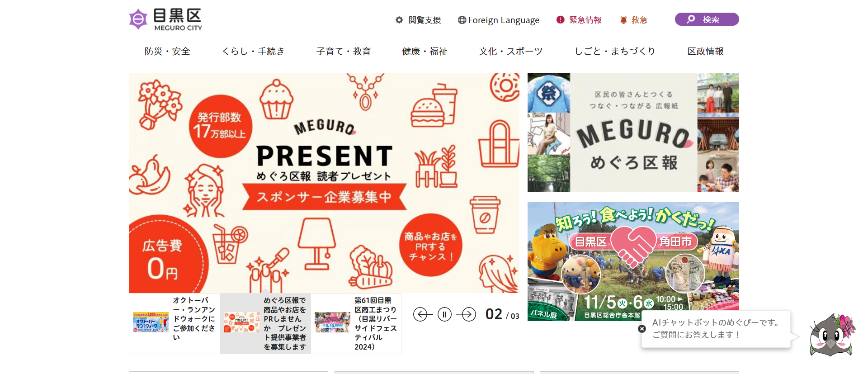Open the めぐろ区報 banner

633,133
